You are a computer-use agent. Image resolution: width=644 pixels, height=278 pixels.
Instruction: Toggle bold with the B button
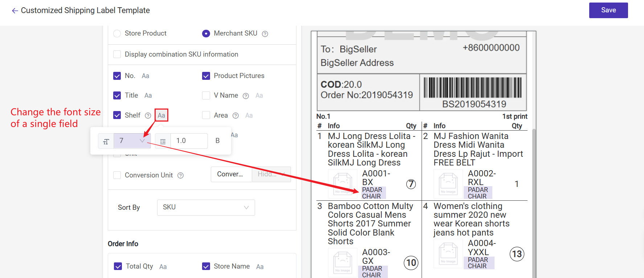(x=218, y=141)
